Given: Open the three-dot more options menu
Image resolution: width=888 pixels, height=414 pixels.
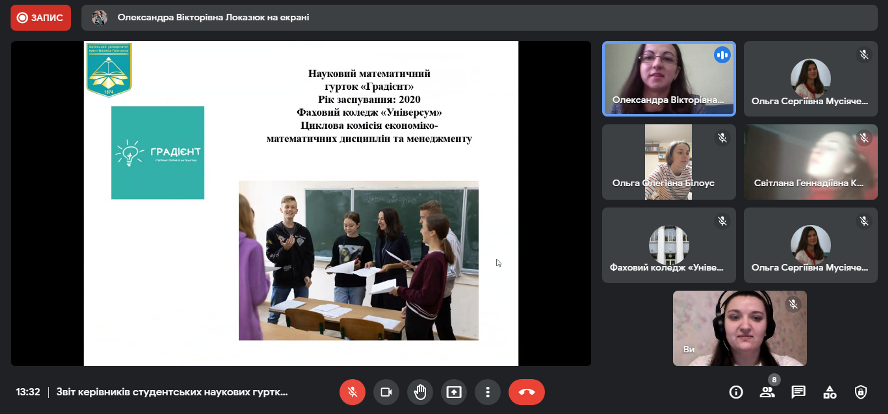Looking at the screenshot, I should (x=487, y=392).
